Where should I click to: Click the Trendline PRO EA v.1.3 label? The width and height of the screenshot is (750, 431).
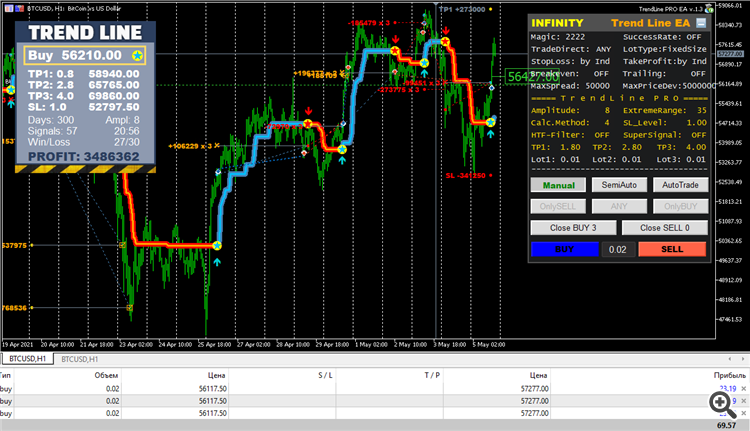[x=671, y=9]
